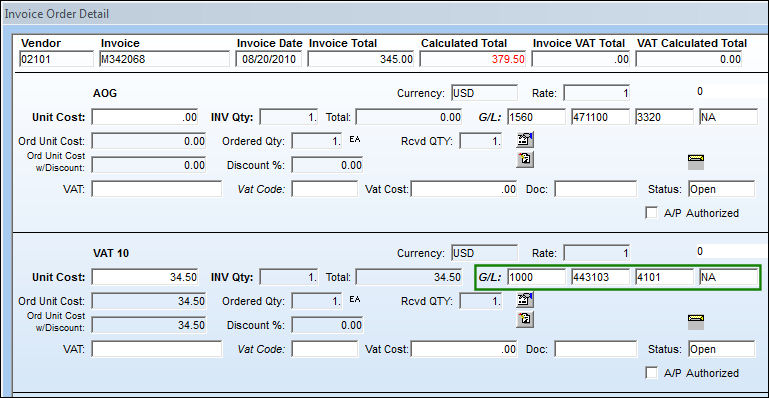Click the VAT 10 INV Qty field
The height and width of the screenshot is (398, 769).
[x=289, y=277]
